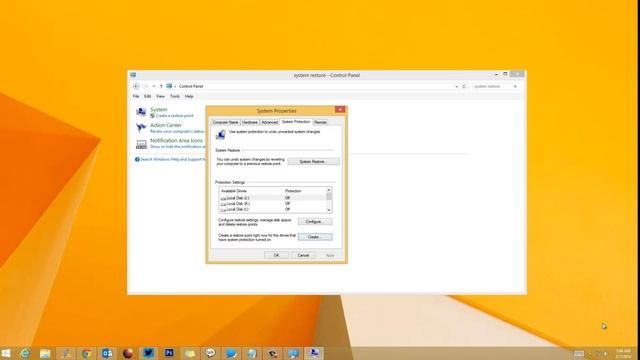This screenshot has height=360, width=640.
Task: Click the refresh icon beside the address bar
Action: click(x=464, y=87)
